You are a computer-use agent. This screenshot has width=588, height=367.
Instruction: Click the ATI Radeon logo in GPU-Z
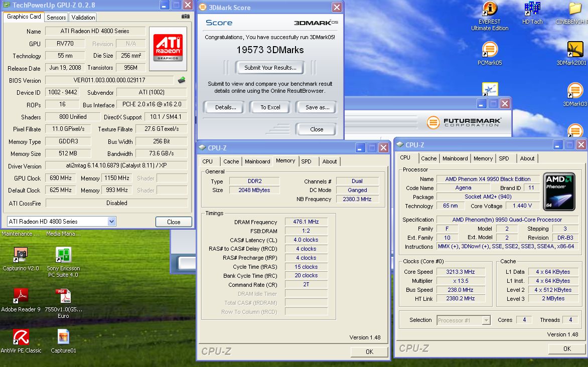tap(168, 49)
